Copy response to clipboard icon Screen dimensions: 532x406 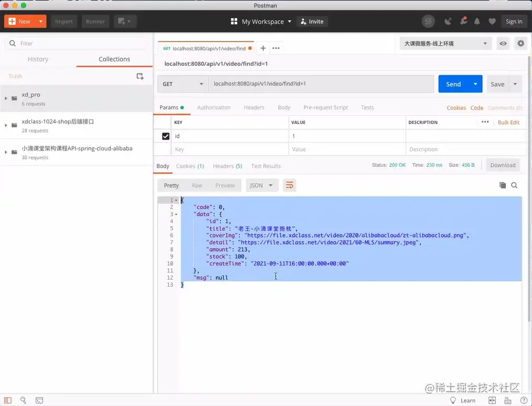502,185
